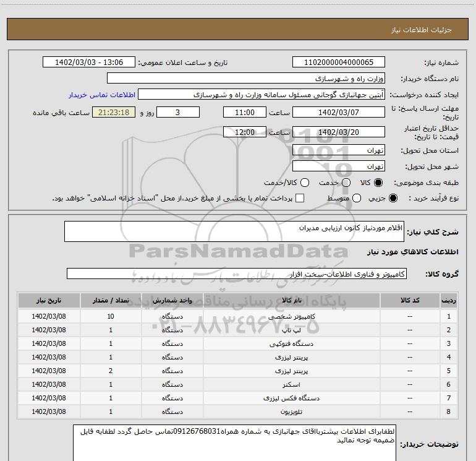Select the متوسط purchase type radio

tap(357, 198)
